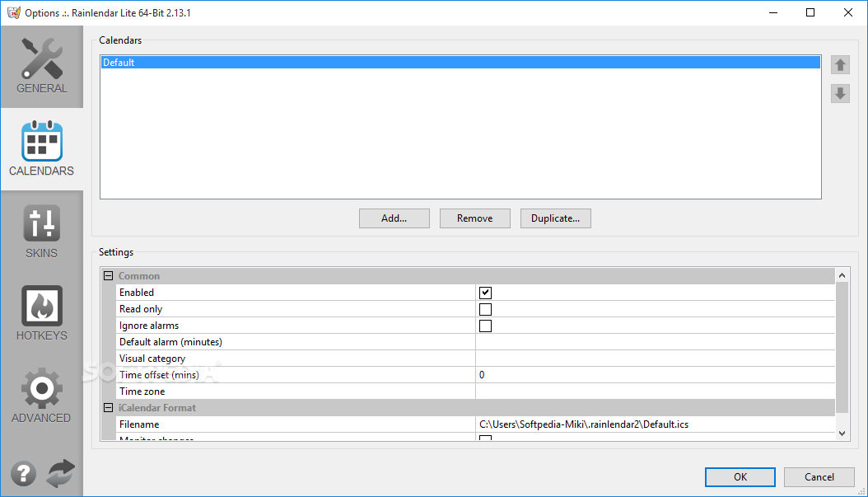Click the refresh arrows icon
The width and height of the screenshot is (868, 497).
point(60,474)
